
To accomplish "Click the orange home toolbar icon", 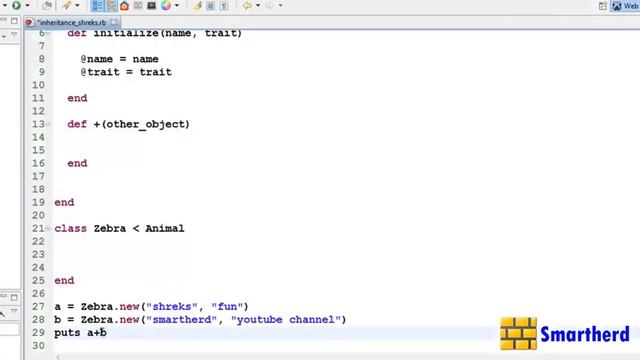I will click(x=124, y=6).
